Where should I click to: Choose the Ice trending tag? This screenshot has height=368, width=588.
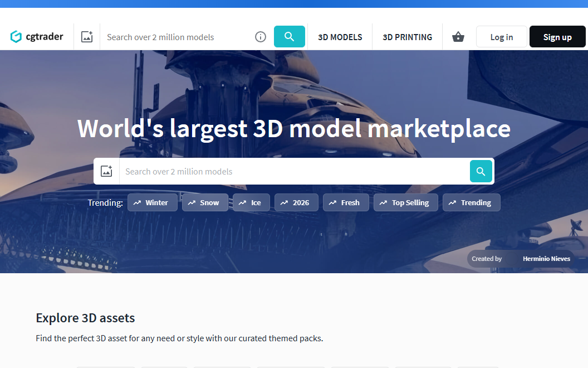coord(251,202)
